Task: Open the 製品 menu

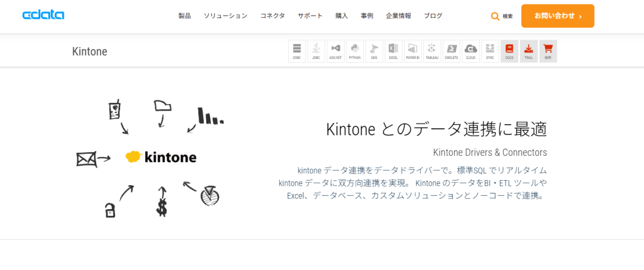Action: click(184, 16)
